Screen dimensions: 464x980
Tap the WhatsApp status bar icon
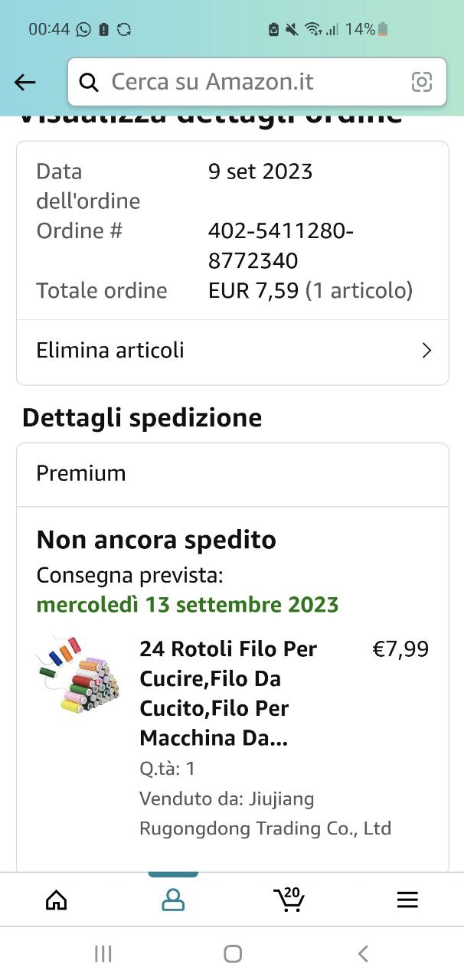tap(83, 29)
